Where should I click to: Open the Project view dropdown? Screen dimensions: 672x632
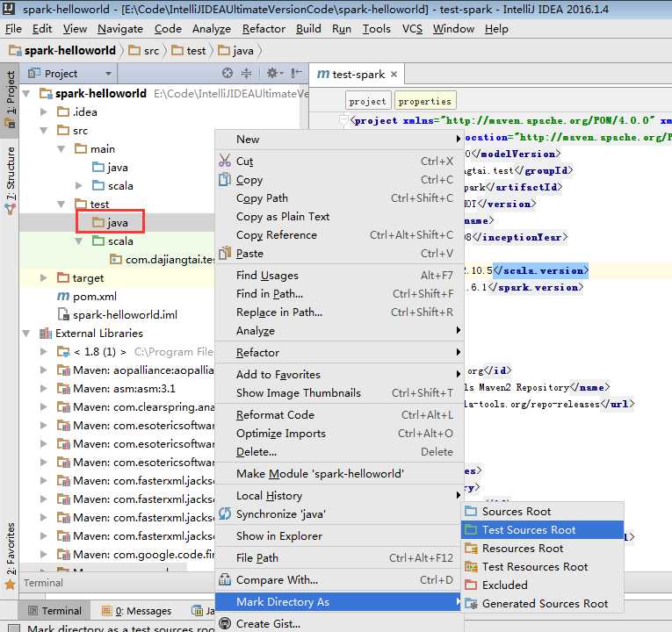[108, 74]
